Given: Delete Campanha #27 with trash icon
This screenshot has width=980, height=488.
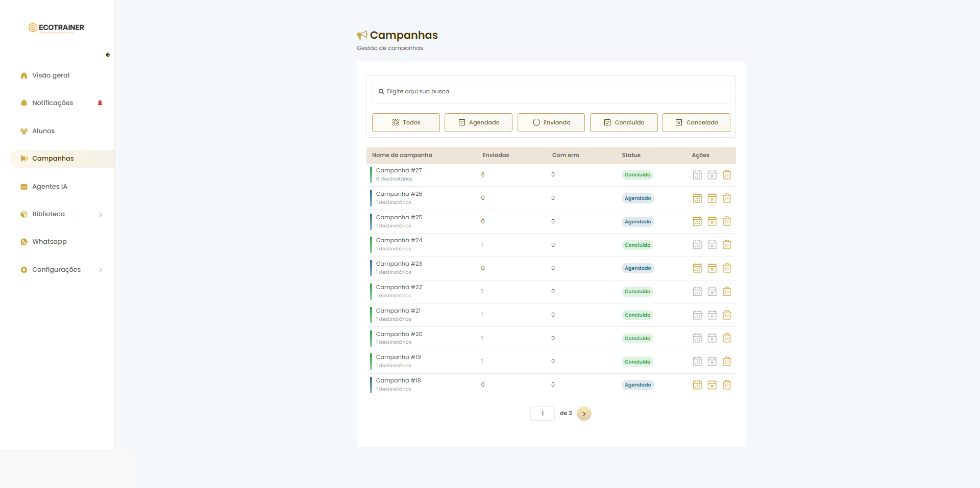Looking at the screenshot, I should pos(727,175).
